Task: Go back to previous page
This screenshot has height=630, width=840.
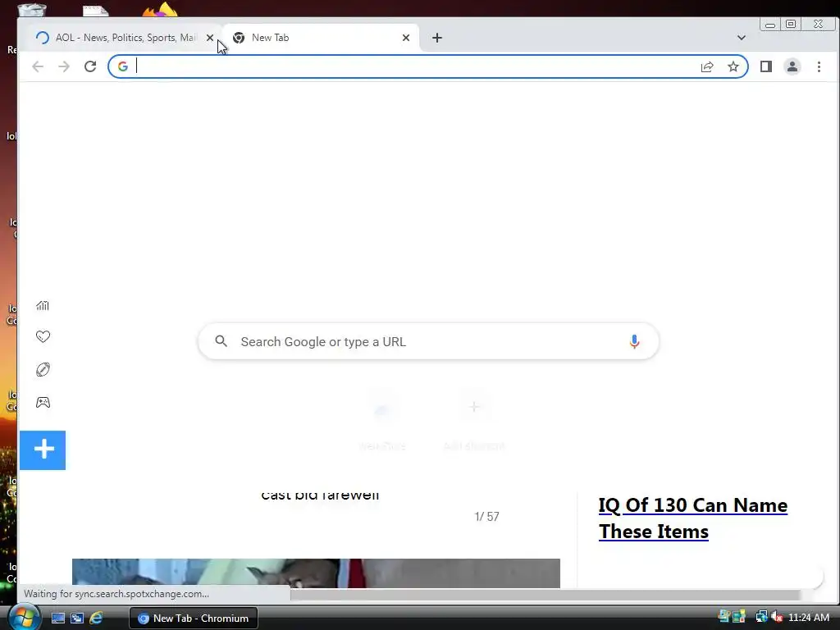Action: click(x=38, y=66)
